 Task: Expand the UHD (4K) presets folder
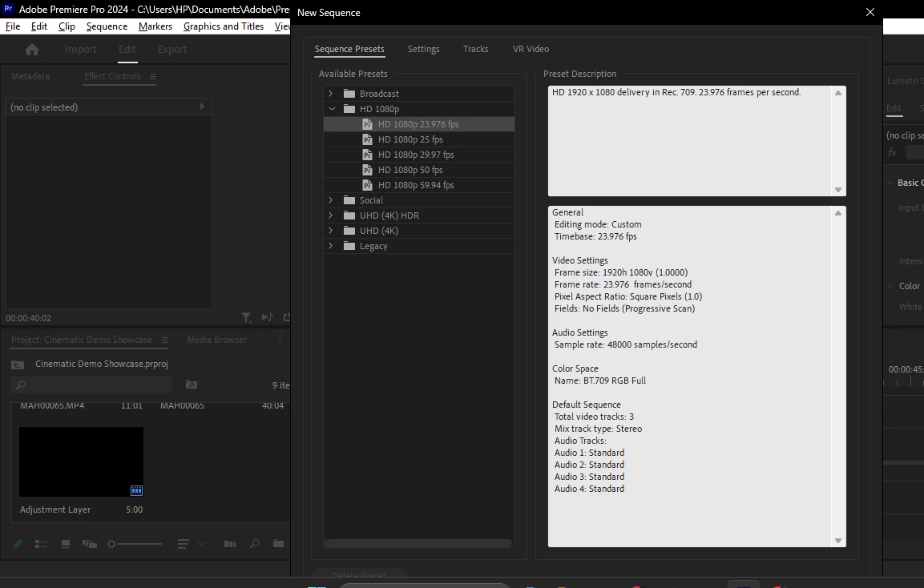(x=331, y=231)
